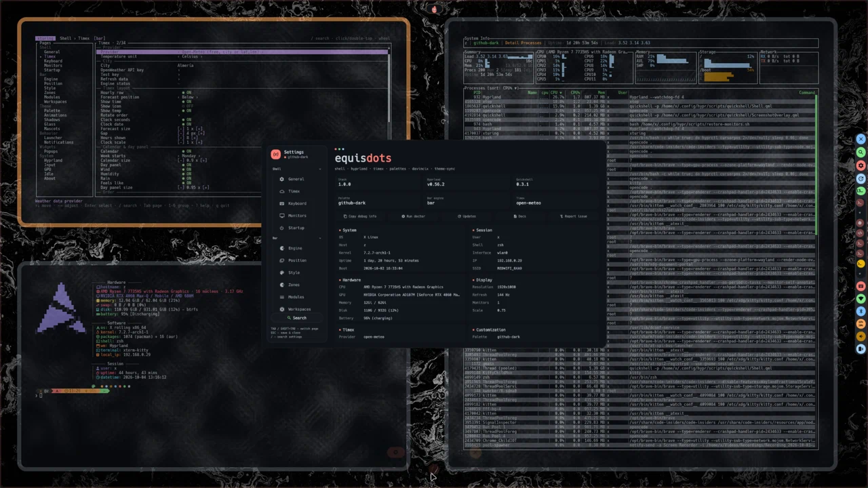
Task: Click red gear icon in right dock
Action: tap(861, 165)
